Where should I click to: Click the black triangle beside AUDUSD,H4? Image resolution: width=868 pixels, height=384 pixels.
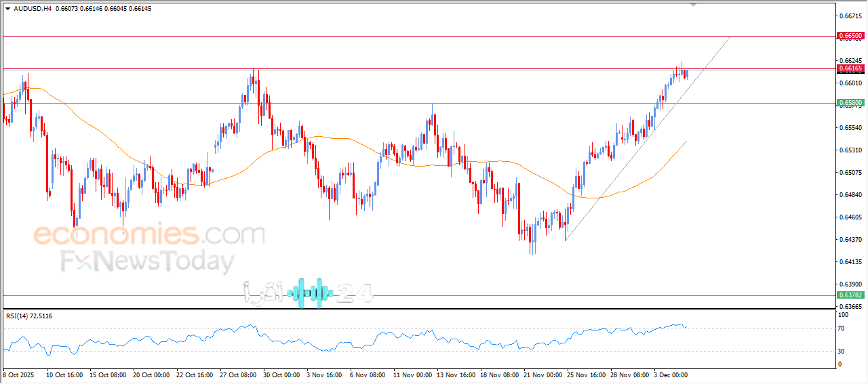7,9
